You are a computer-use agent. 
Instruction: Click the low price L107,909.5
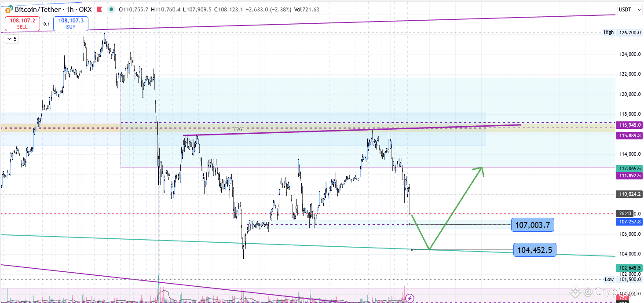pos(196,9)
